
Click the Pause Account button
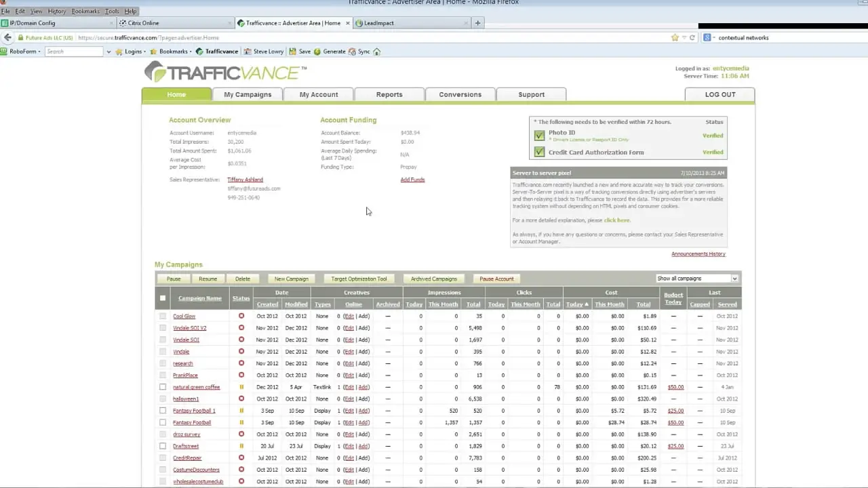point(496,279)
